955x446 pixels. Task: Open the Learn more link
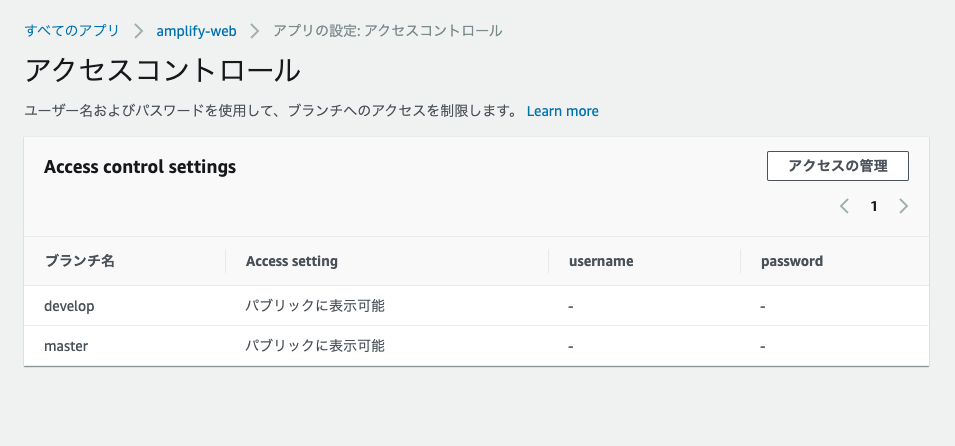562,111
